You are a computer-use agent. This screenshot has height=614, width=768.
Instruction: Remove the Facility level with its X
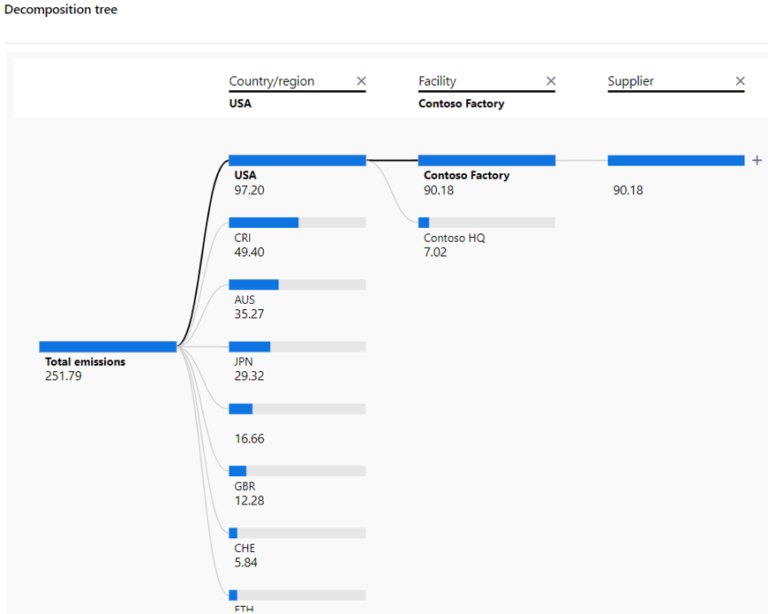550,81
